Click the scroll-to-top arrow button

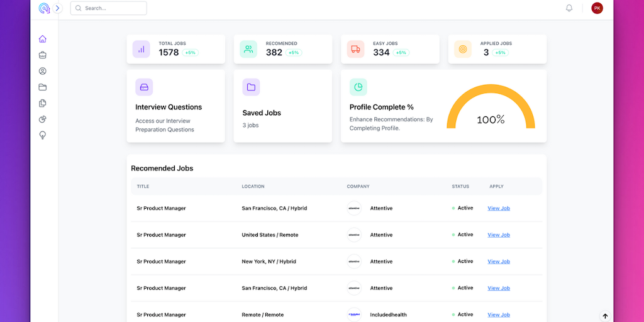605,316
